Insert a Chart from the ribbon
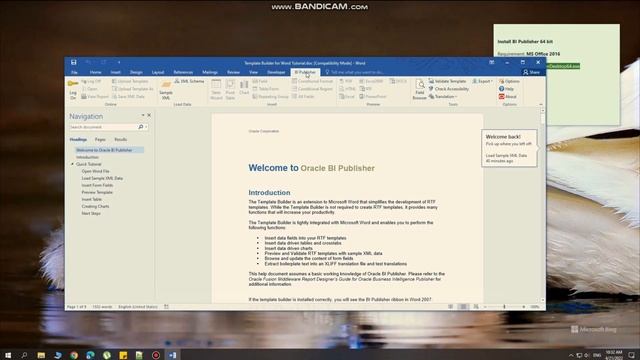Viewport: 640px width, 360px height. 244,88
